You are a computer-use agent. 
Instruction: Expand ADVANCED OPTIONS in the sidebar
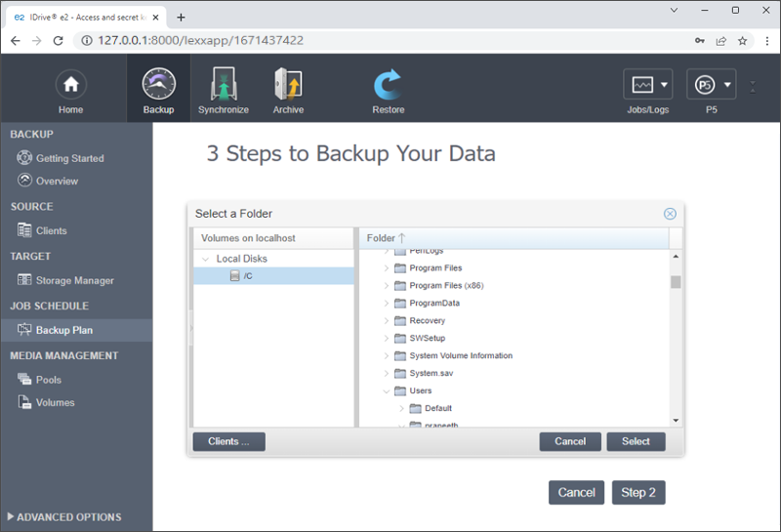point(64,517)
